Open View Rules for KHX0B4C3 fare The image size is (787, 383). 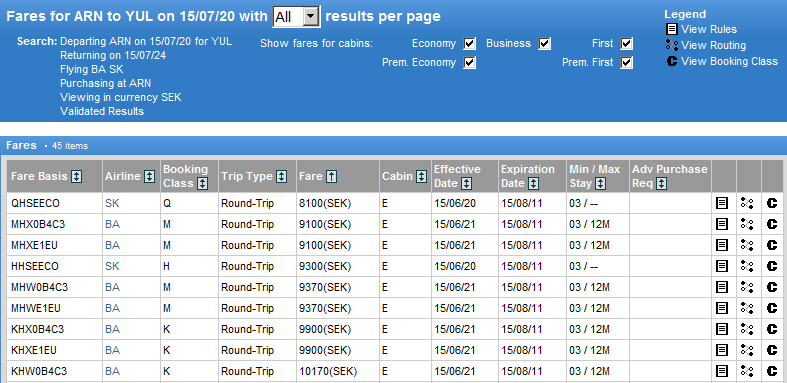(721, 329)
